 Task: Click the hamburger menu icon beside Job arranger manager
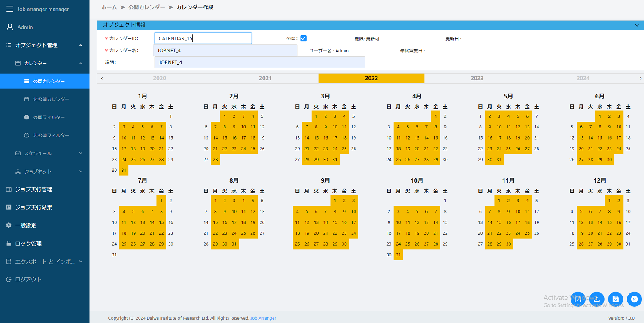click(9, 9)
